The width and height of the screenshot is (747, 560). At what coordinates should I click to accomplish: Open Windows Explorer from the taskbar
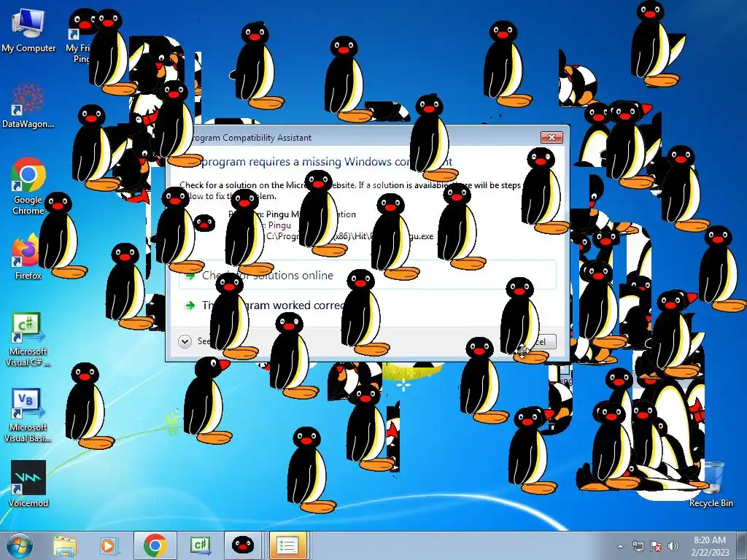coord(65,545)
